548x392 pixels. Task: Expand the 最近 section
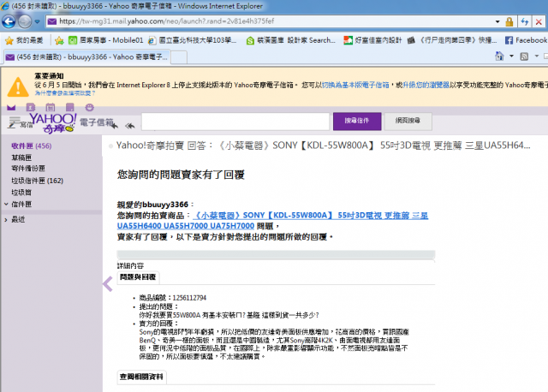pyautogui.click(x=6, y=219)
